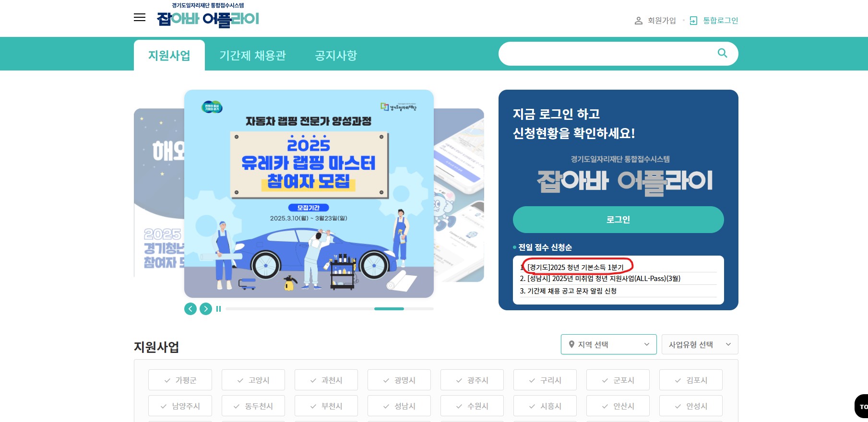
Task: Open the hamburger menu icon
Action: click(x=140, y=18)
